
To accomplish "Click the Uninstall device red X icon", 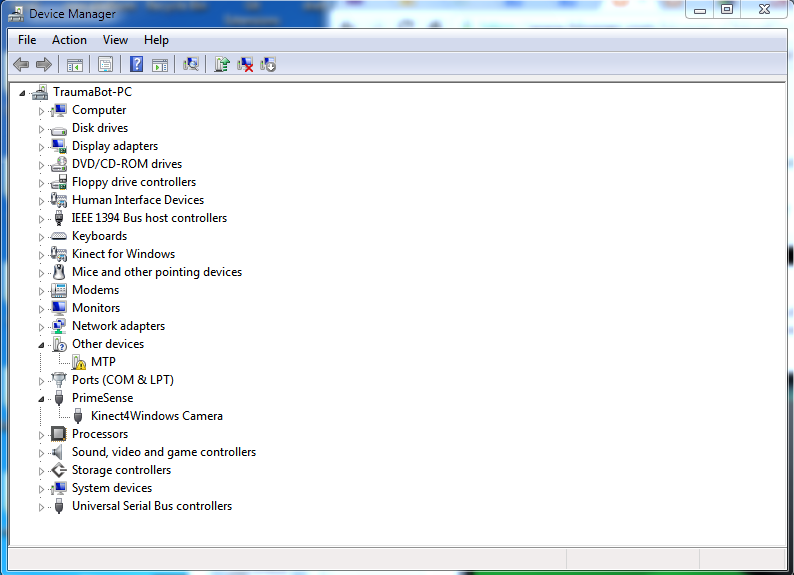I will tap(245, 64).
